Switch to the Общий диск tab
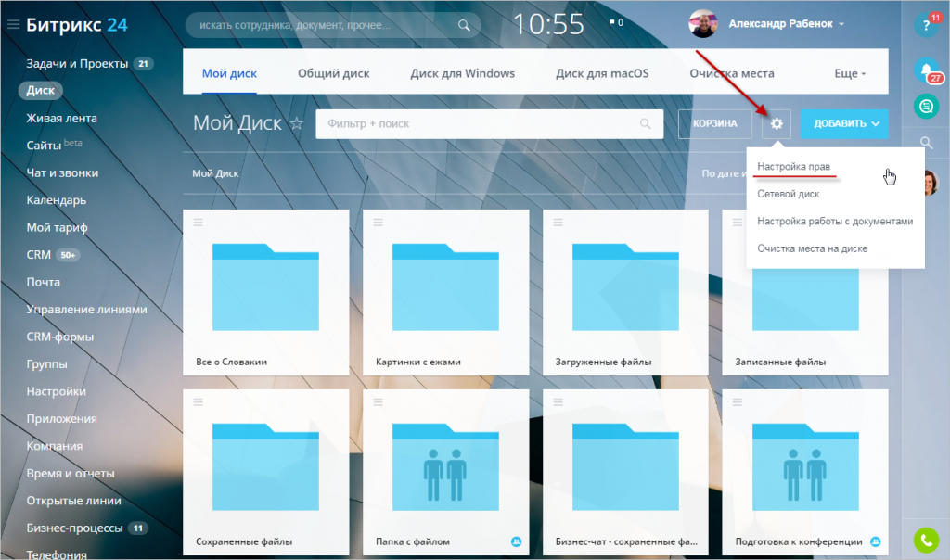 tap(333, 73)
